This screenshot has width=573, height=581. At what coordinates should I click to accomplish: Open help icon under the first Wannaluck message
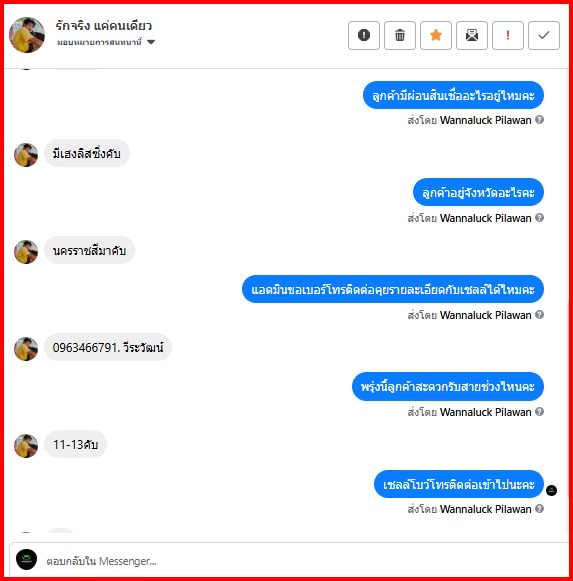[540, 120]
